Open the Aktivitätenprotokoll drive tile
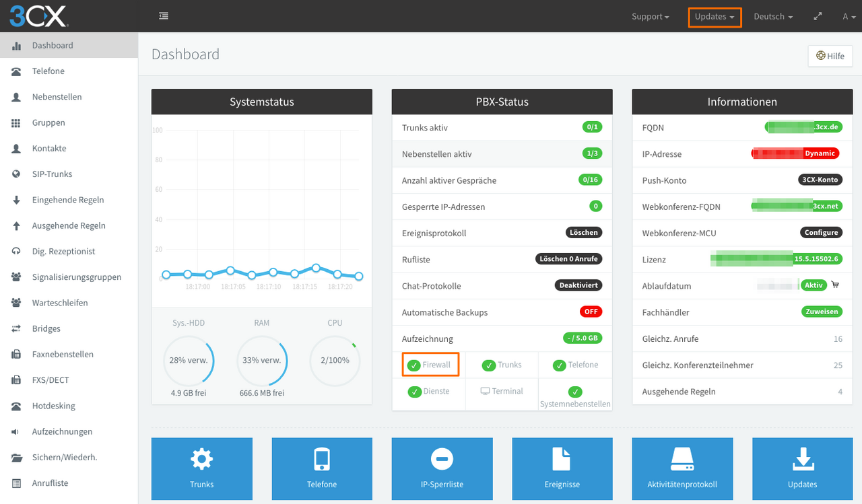This screenshot has height=504, width=862. click(682, 468)
